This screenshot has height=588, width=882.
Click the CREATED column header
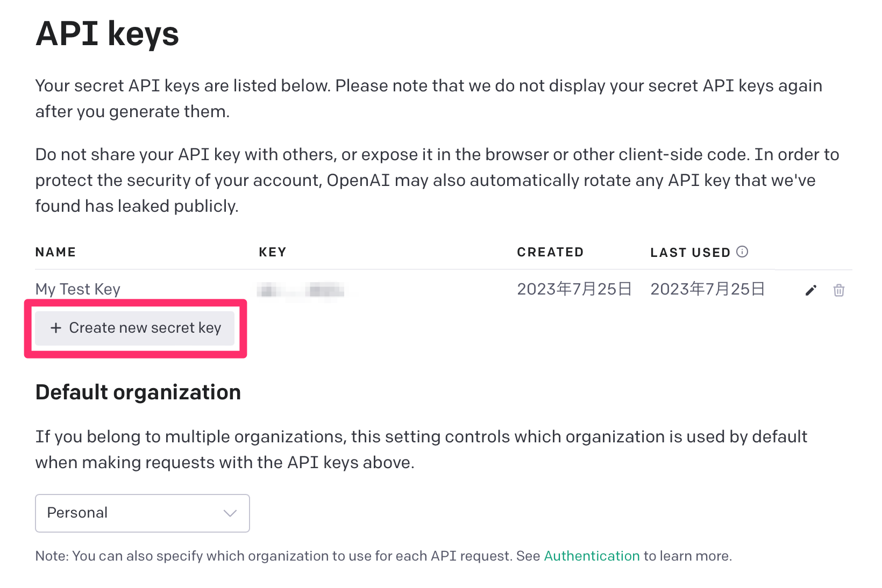(x=550, y=252)
